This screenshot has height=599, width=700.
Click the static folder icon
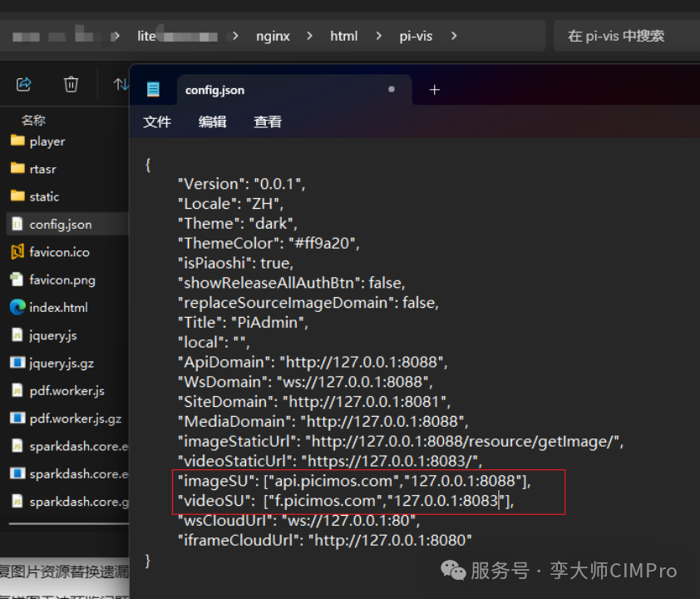coord(17,196)
